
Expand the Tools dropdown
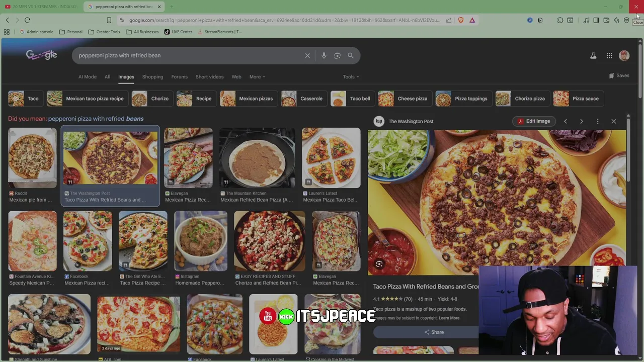351,77
